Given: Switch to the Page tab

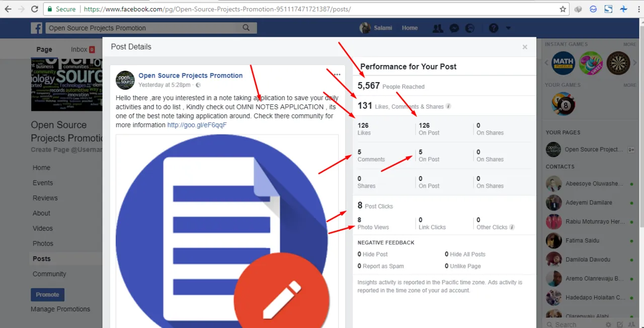Looking at the screenshot, I should coord(44,49).
